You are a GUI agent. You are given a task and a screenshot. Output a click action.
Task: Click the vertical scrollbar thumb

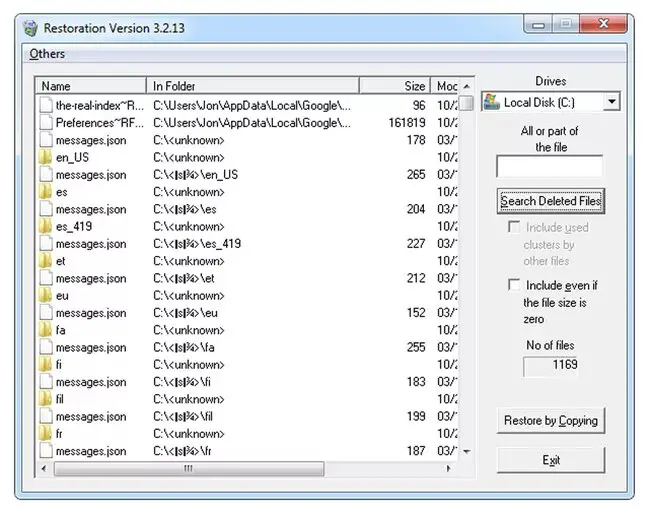coord(466,103)
